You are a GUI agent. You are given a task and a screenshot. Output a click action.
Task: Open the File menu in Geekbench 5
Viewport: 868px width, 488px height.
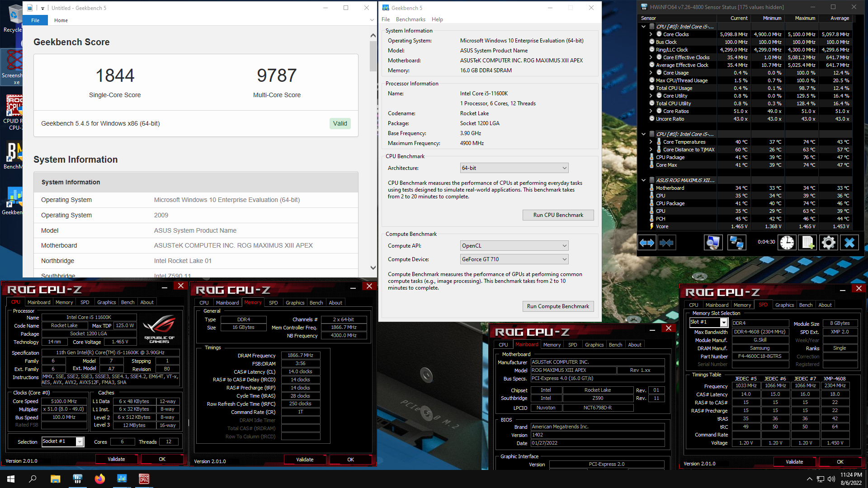tap(386, 19)
